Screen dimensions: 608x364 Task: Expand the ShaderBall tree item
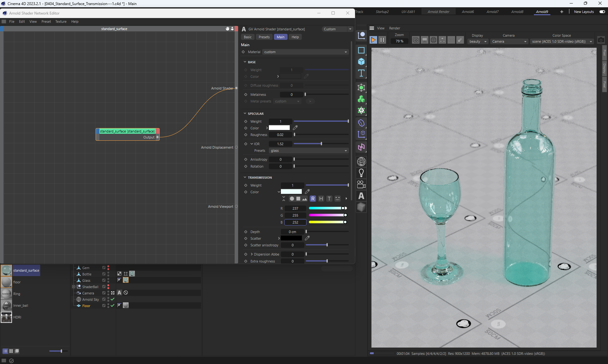(73, 287)
